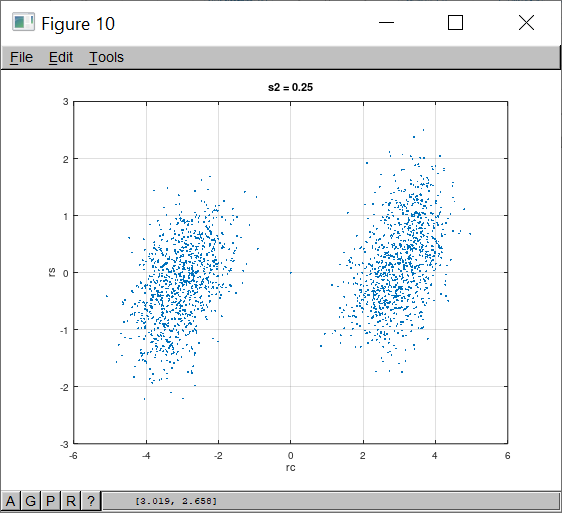
Task: Toggle grid with the G button
Action: point(30,501)
